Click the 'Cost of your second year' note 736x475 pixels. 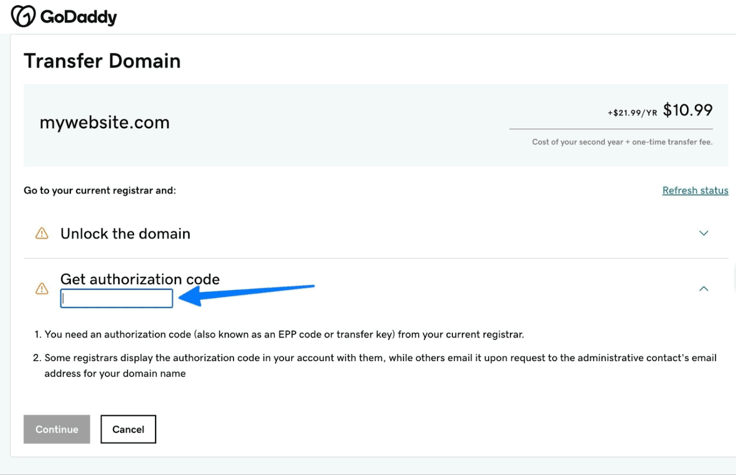click(622, 142)
